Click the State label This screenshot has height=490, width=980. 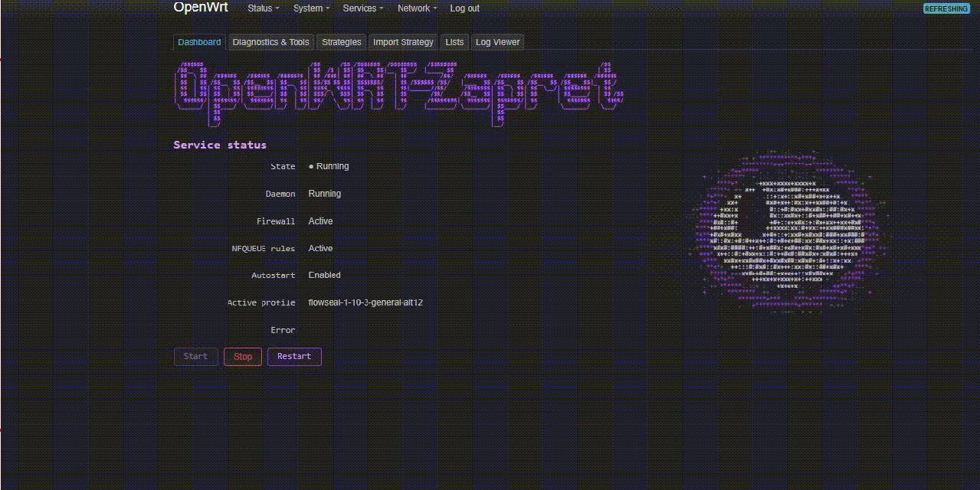(x=283, y=166)
